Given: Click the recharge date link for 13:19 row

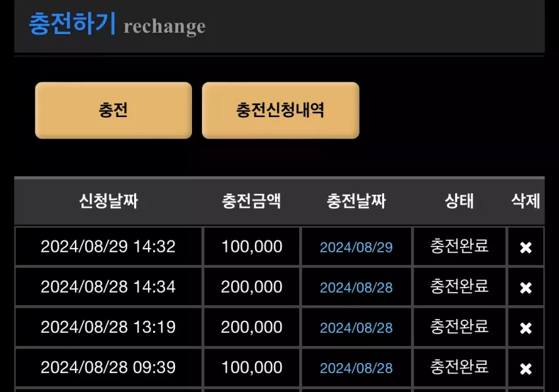Looking at the screenshot, I should [356, 328].
